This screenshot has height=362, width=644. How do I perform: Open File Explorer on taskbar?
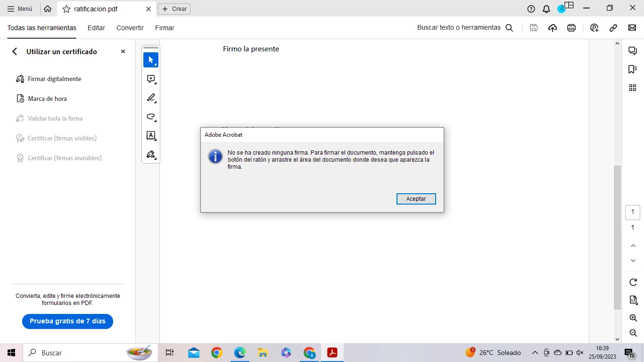click(263, 353)
